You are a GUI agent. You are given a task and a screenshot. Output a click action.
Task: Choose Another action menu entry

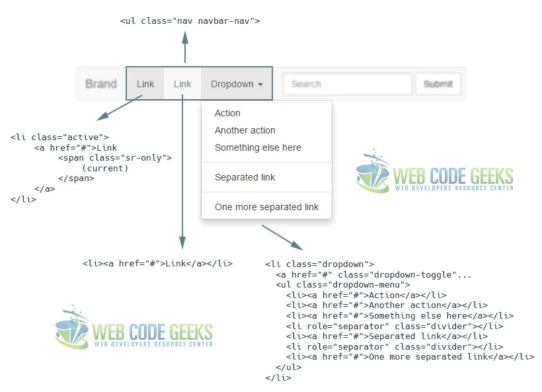[x=245, y=130]
